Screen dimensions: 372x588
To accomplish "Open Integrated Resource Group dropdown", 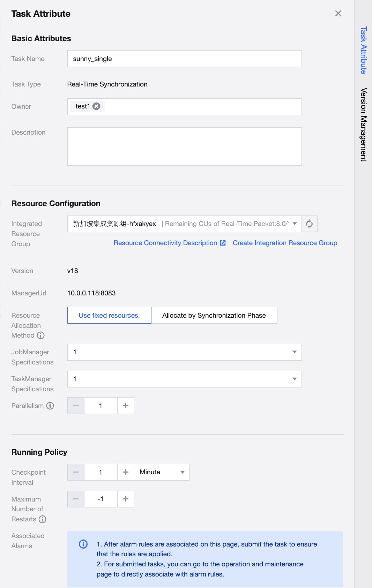I will [x=295, y=224].
